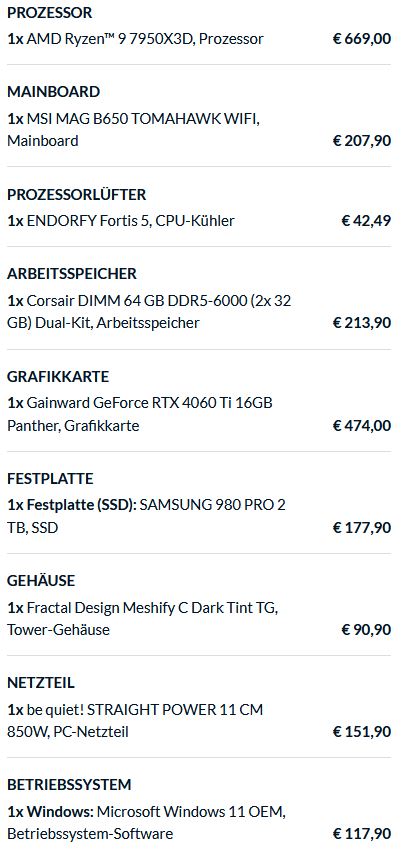Open the Corsair DIMM 64 GB DDR5-6000 item
The image size is (404, 859).
(x=149, y=311)
